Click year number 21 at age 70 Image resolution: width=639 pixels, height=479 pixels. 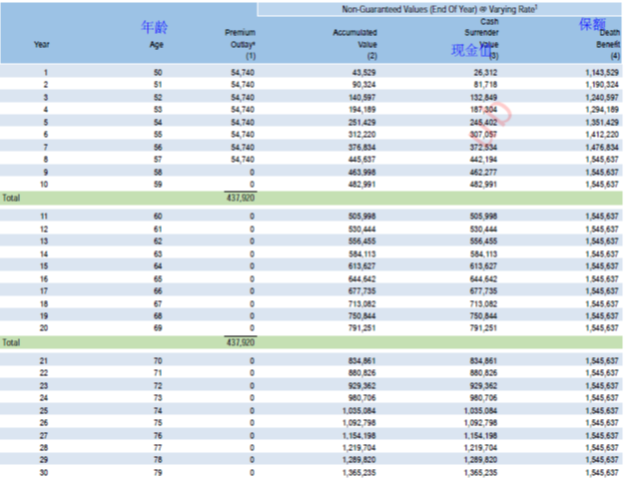(44, 361)
